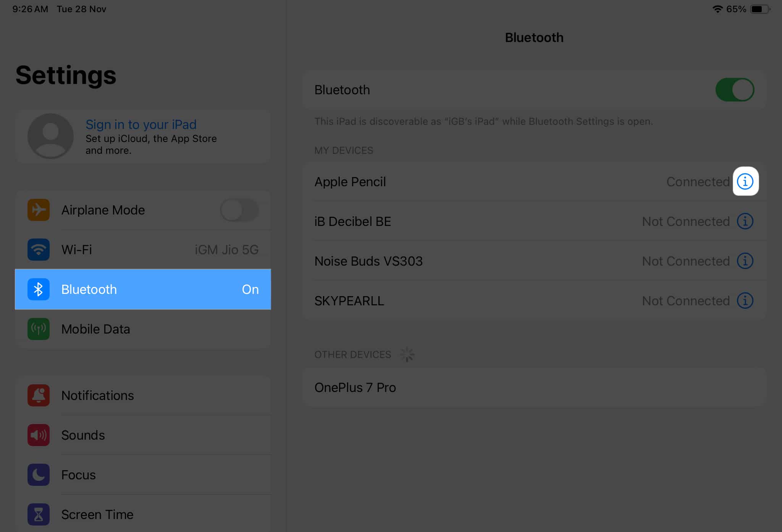Click the Airplane Mode orange icon
This screenshot has height=532, width=782.
39,210
